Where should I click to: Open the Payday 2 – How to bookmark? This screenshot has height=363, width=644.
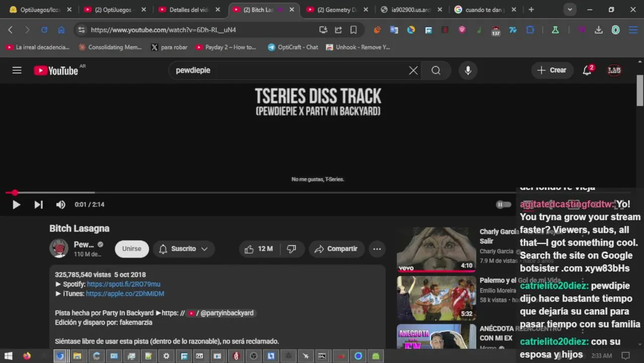[x=226, y=47]
